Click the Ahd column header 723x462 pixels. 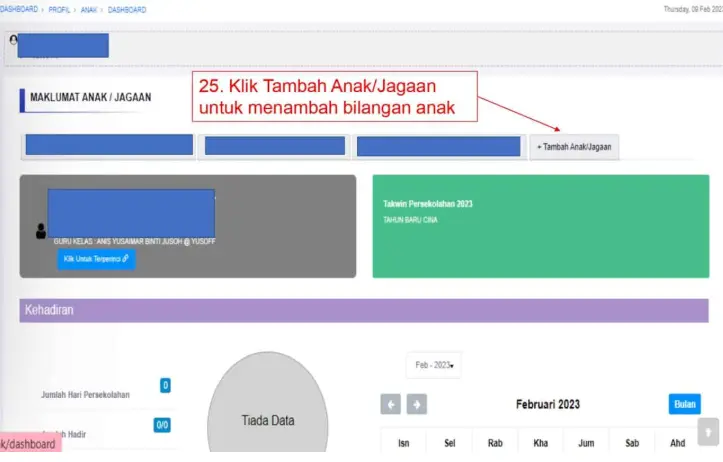pos(677,443)
